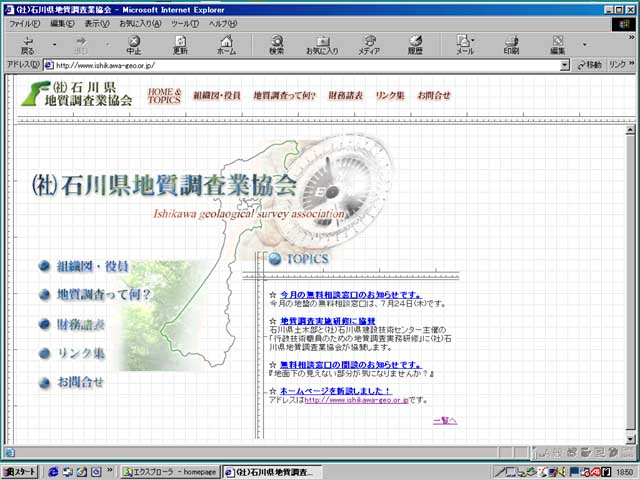Open the Help (ヘルプ) menu
This screenshot has width=640, height=480.
point(223,24)
